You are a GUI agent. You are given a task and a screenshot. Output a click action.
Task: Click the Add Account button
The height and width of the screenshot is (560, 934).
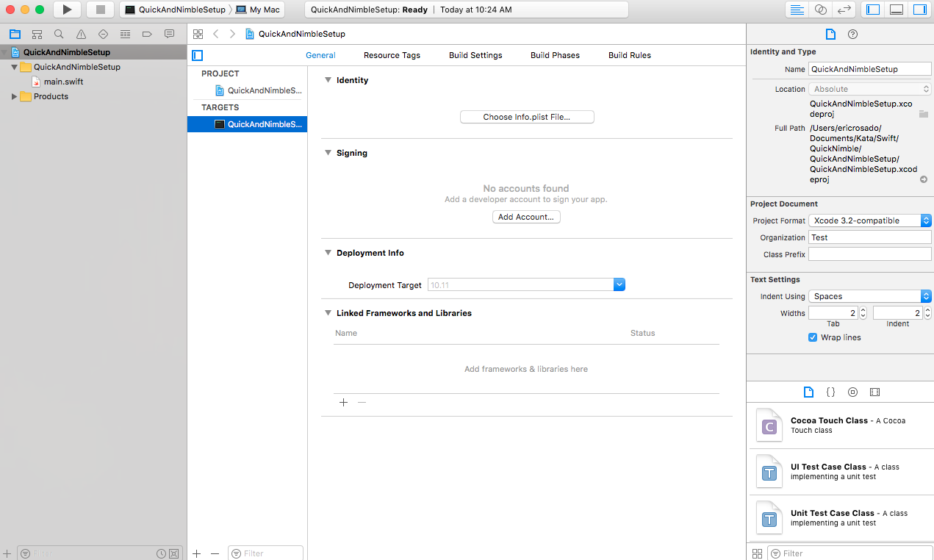526,217
